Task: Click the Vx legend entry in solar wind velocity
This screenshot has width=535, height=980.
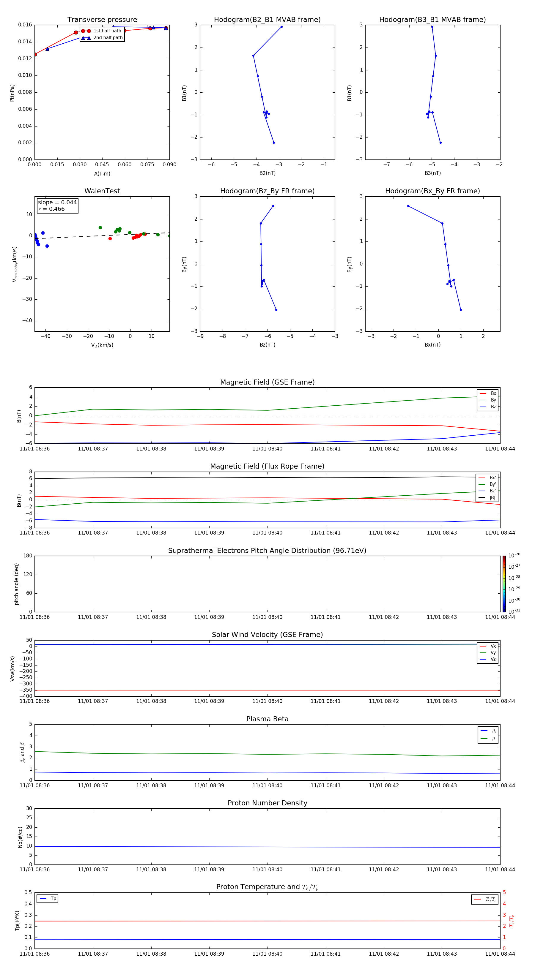Action: tap(488, 646)
